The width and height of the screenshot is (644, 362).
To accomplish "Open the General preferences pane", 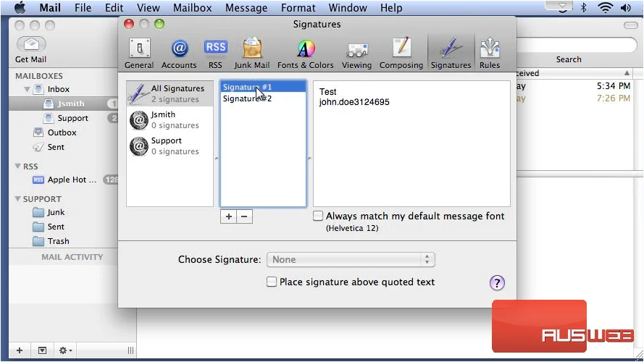I will (139, 54).
